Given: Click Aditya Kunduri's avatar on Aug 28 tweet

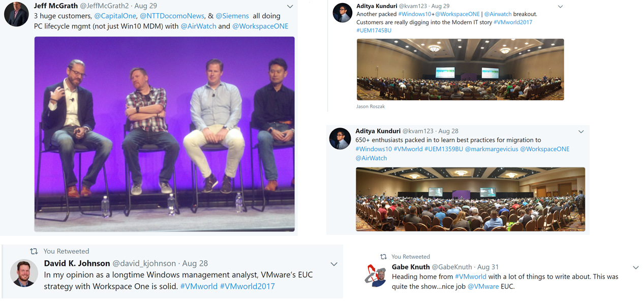Looking at the screenshot, I should [x=340, y=139].
